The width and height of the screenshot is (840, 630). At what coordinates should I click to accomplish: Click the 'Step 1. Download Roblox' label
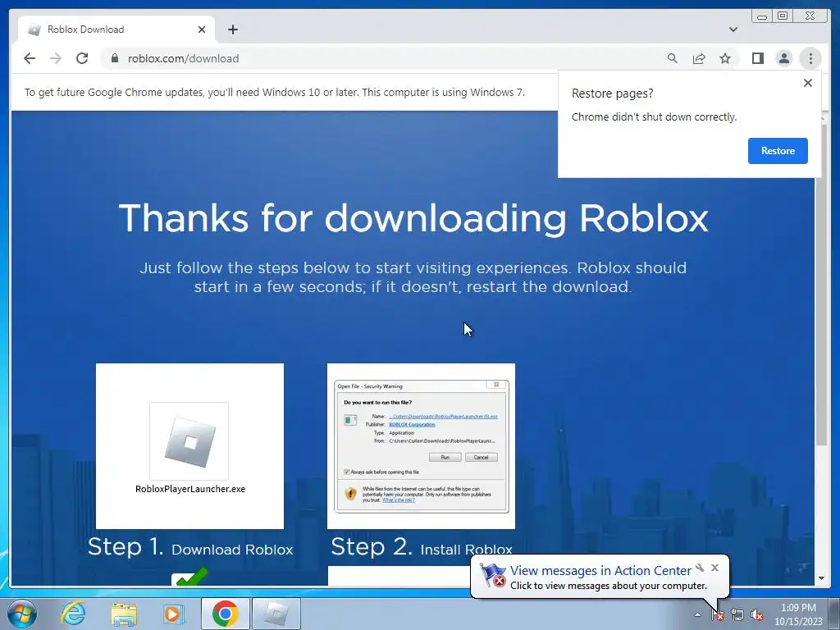point(190,547)
